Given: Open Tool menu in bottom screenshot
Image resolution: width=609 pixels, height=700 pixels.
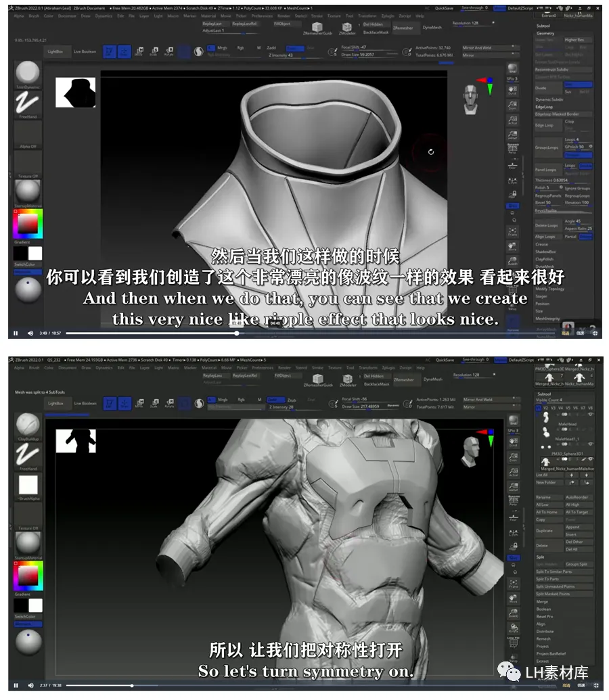Looking at the screenshot, I should 351,368.
